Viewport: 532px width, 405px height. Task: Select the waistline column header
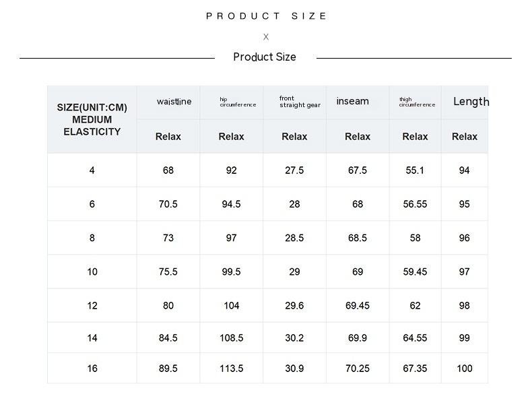point(174,102)
